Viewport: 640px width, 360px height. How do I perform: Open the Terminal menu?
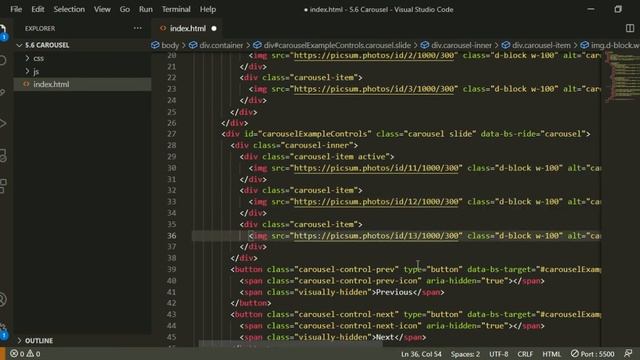click(176, 9)
